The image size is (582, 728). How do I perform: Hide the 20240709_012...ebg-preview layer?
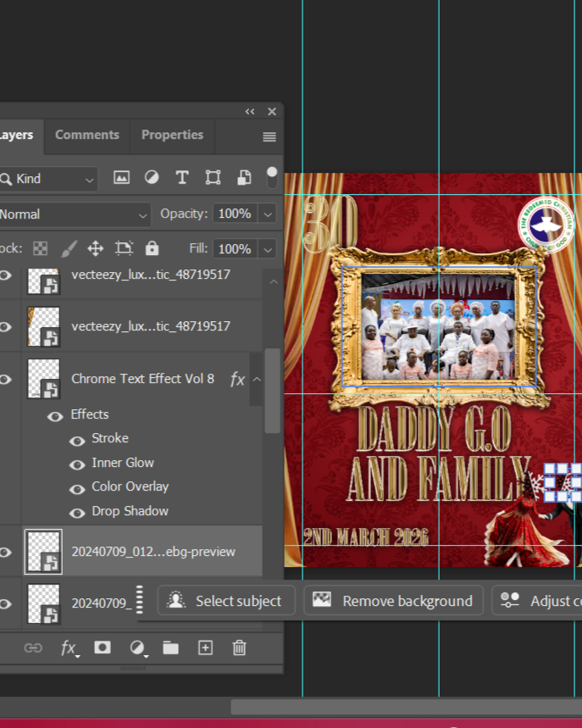(x=5, y=552)
